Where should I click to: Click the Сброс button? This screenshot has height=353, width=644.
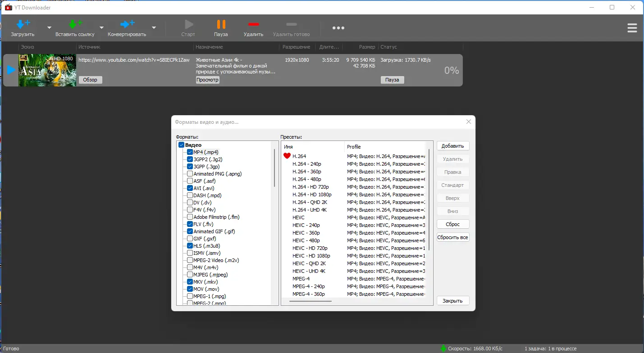pyautogui.click(x=453, y=224)
